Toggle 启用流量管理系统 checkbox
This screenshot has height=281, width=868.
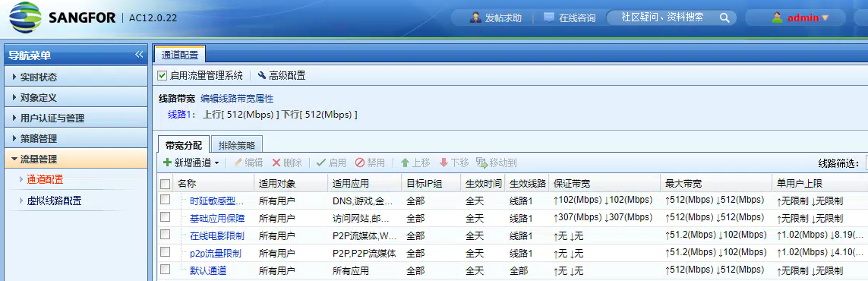click(163, 76)
